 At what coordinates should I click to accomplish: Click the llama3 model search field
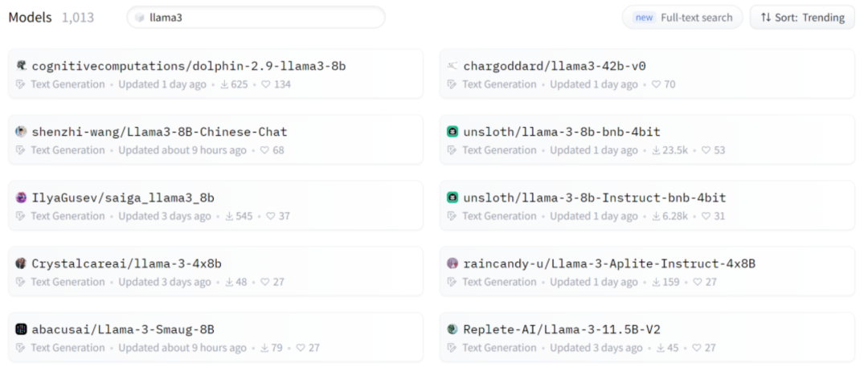(256, 17)
